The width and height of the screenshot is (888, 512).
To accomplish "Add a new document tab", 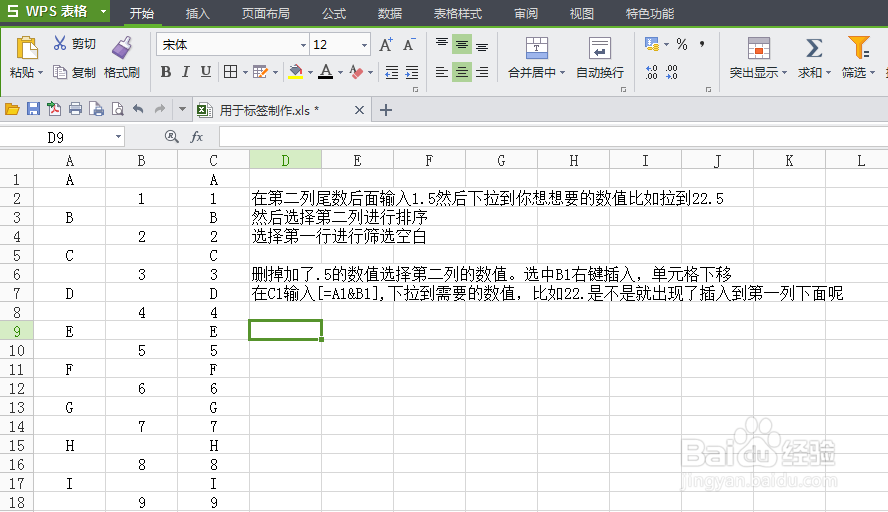I will point(386,110).
